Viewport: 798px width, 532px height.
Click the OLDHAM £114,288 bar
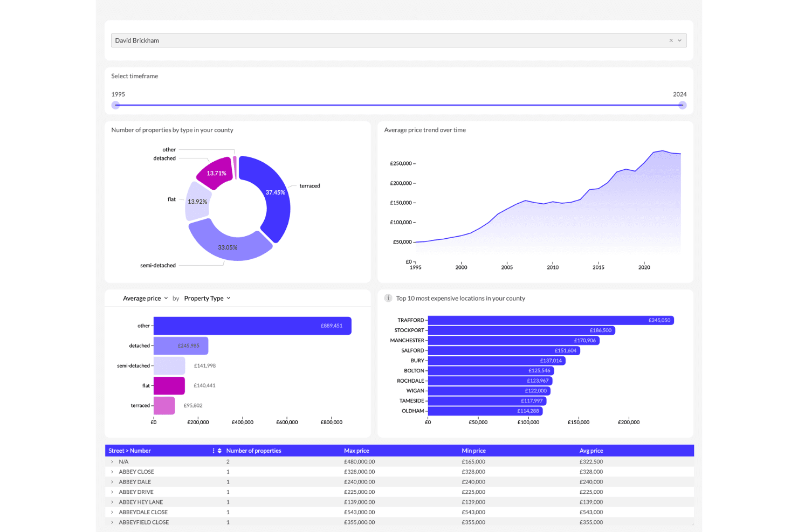click(x=485, y=411)
